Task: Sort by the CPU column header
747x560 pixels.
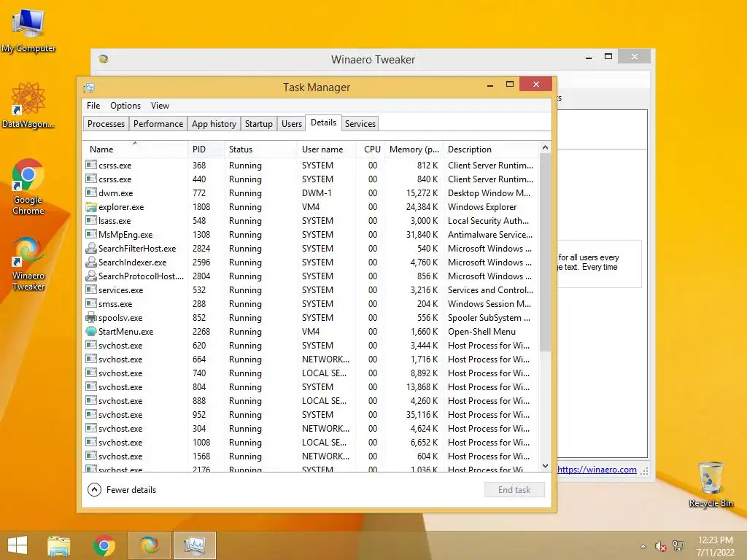Action: (x=371, y=149)
